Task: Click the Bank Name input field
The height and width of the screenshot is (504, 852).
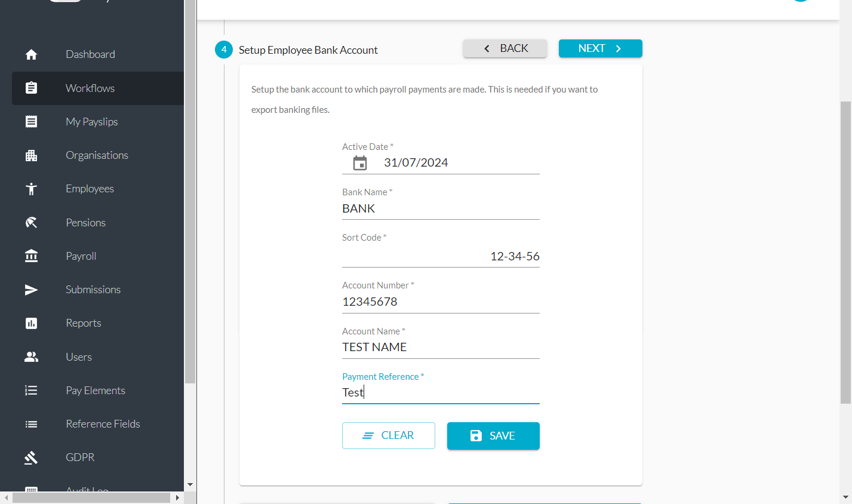Action: click(441, 209)
